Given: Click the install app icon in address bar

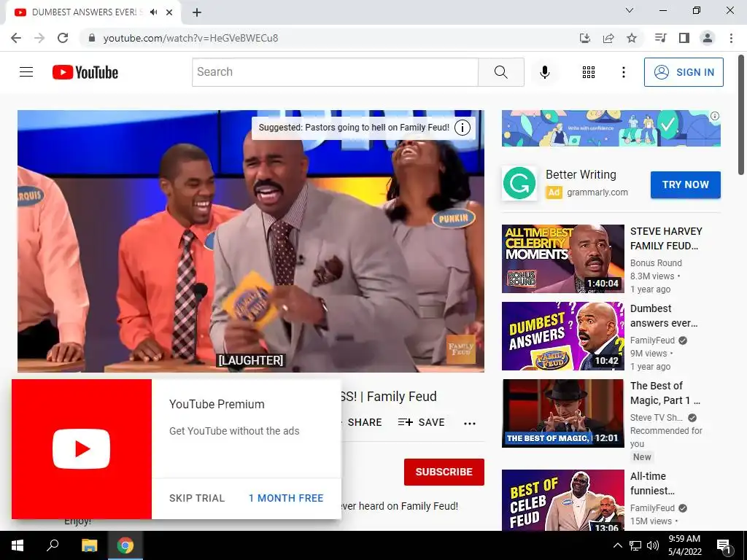Looking at the screenshot, I should tap(585, 38).
